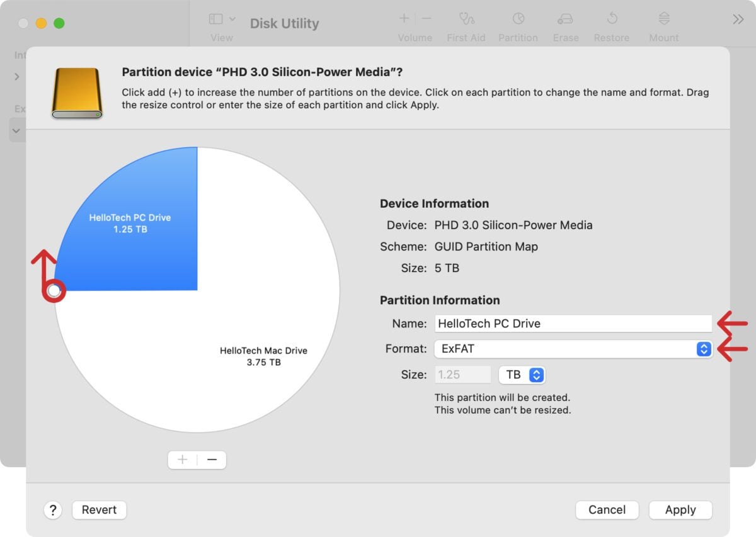Expand the External section in the sidebar
This screenshot has width=756, height=537.
17,130
